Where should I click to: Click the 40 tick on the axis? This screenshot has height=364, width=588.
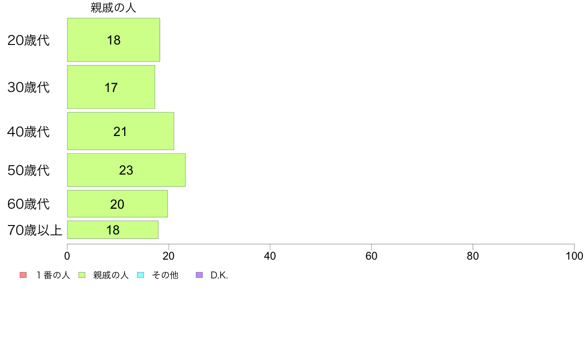[x=270, y=256]
